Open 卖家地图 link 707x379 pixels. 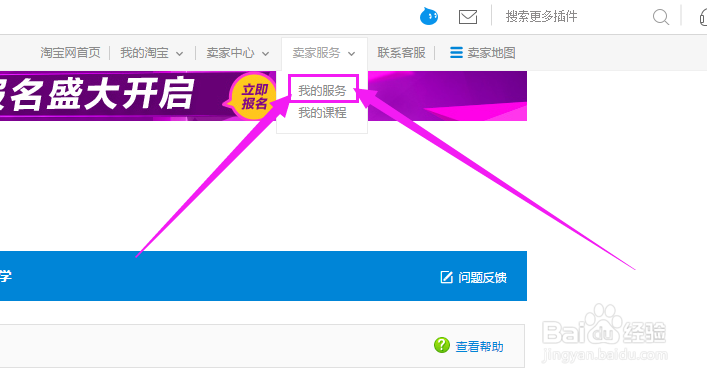coord(491,53)
